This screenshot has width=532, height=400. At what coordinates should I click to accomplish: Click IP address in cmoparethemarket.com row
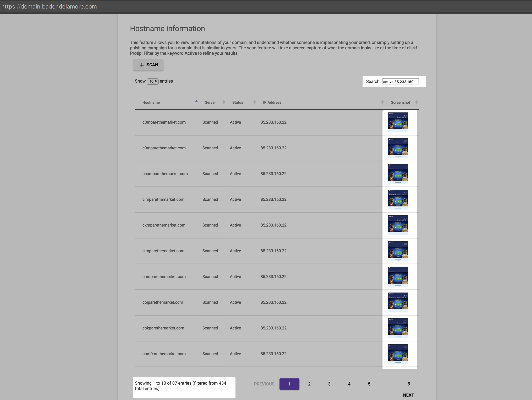click(x=273, y=277)
